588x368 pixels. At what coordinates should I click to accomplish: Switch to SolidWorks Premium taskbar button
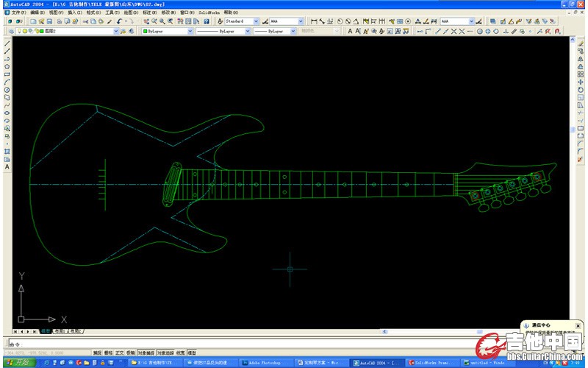433,363
